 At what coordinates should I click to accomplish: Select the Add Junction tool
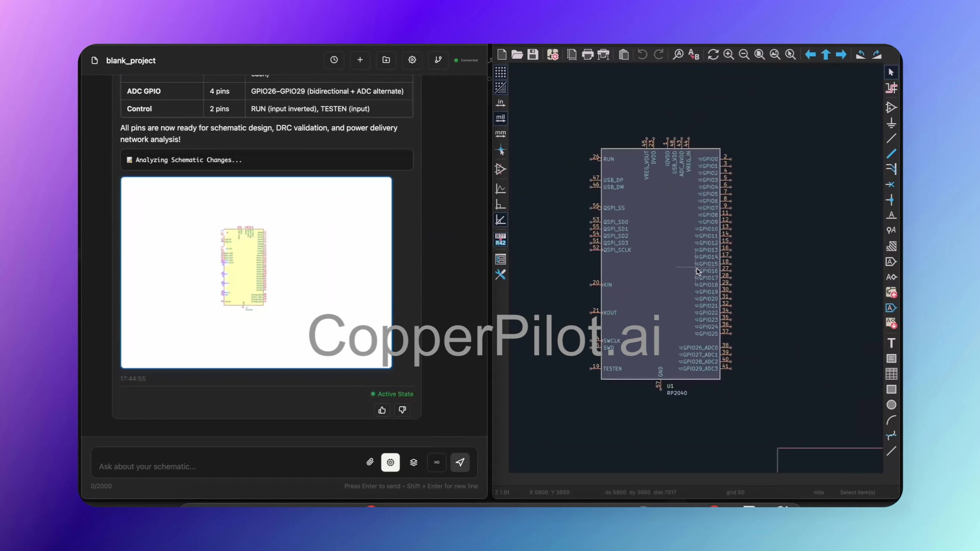click(891, 200)
